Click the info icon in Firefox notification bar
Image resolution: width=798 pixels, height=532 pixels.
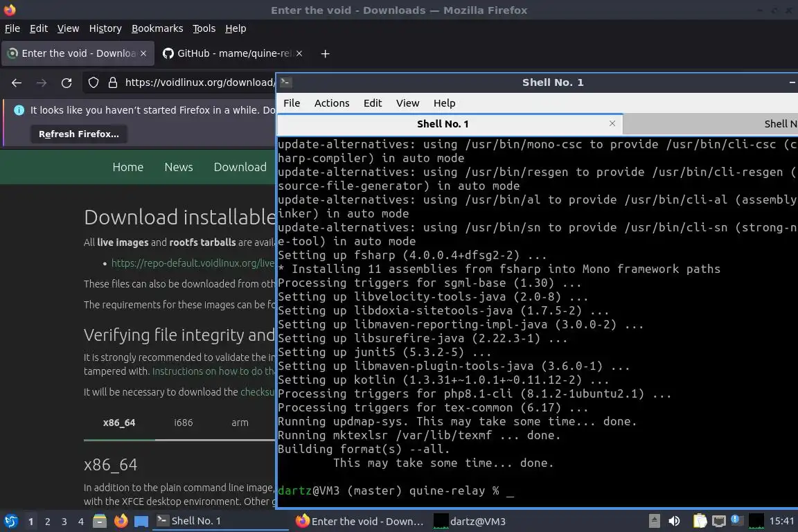19,110
